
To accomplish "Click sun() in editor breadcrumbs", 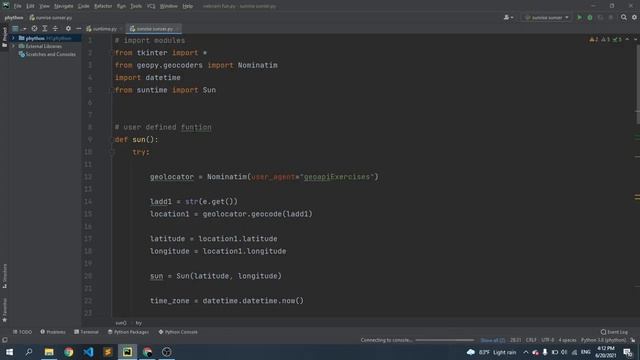I will 121,323.
